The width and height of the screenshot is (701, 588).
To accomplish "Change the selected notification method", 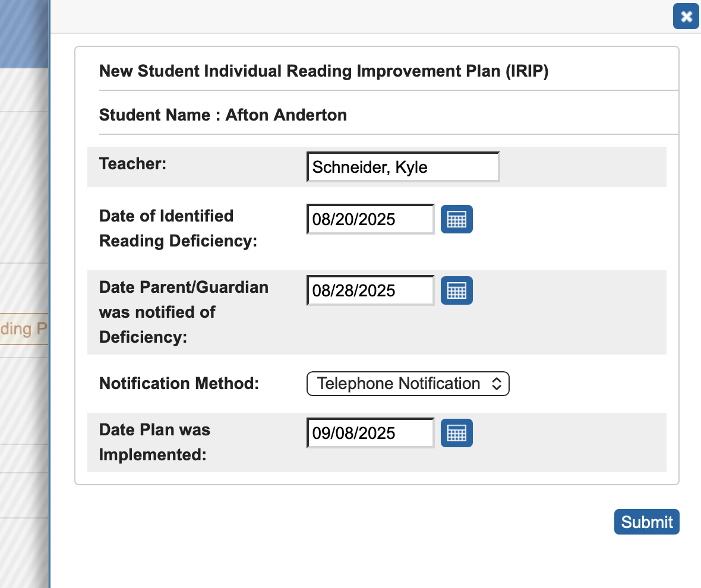I will tap(408, 384).
